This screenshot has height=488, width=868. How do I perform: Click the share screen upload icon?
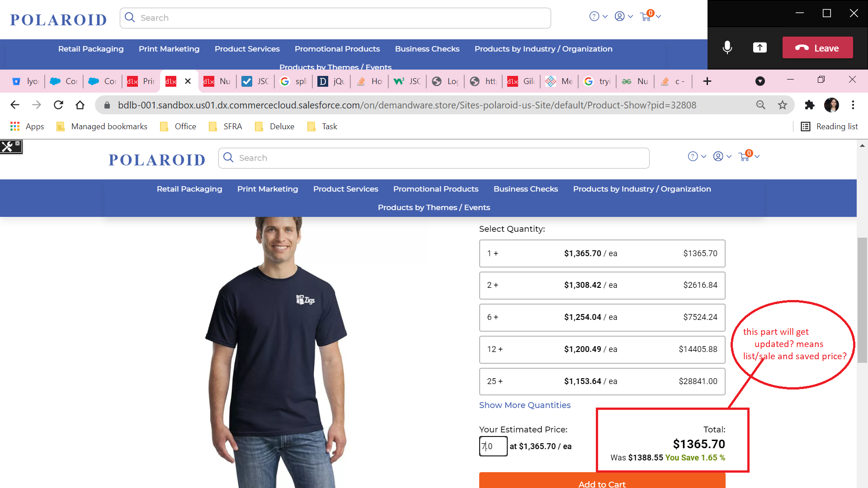click(x=759, y=47)
